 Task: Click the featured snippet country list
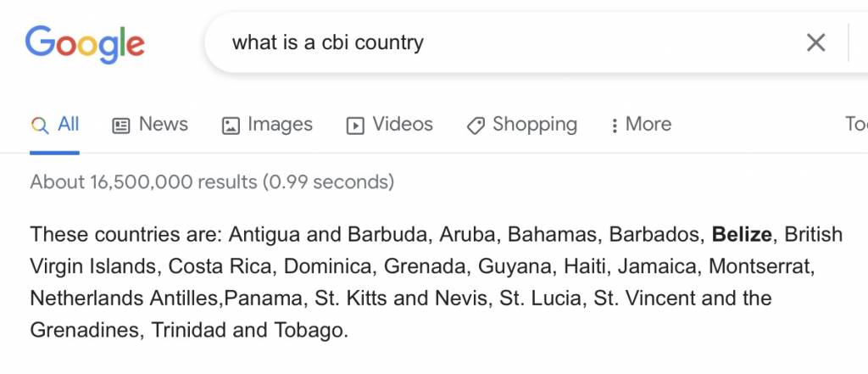(437, 282)
